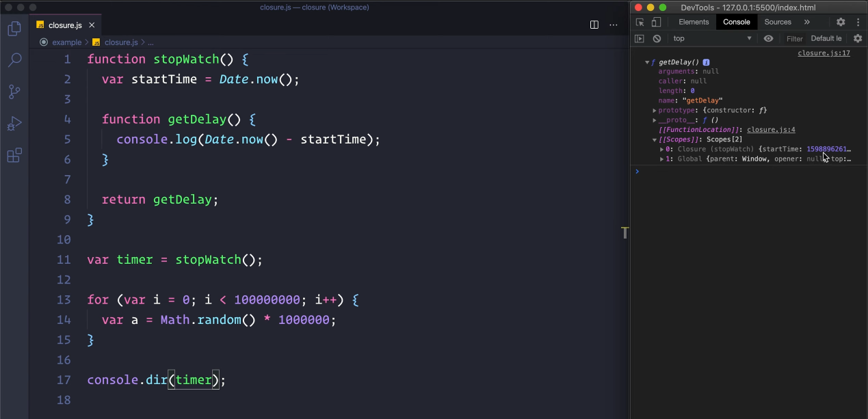
Task: Click line number 11 in the gutter
Action: click(x=63, y=260)
